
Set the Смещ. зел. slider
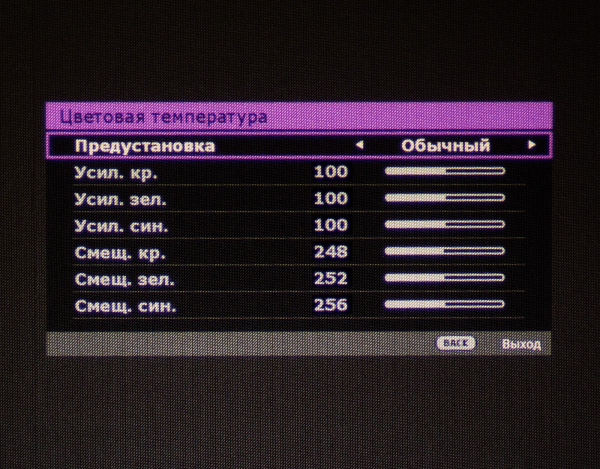tap(445, 278)
